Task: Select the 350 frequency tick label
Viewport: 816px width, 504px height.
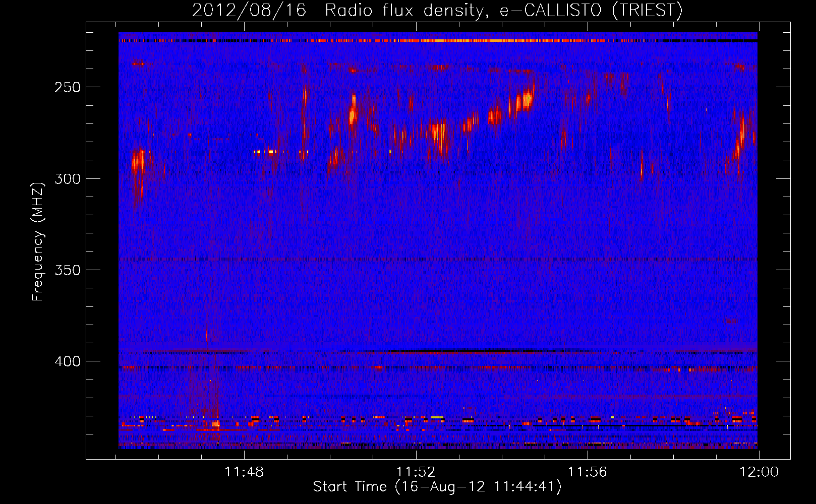Action: pyautogui.click(x=68, y=270)
